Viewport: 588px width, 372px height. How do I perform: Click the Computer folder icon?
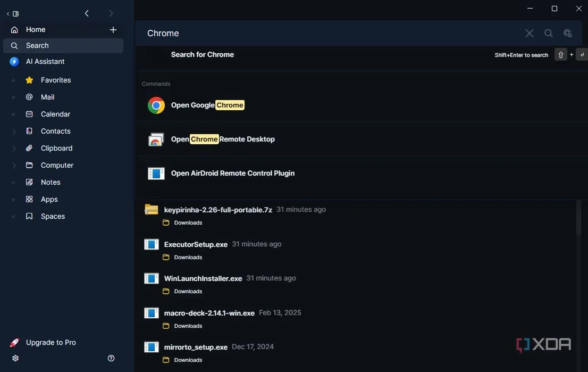[x=29, y=165]
